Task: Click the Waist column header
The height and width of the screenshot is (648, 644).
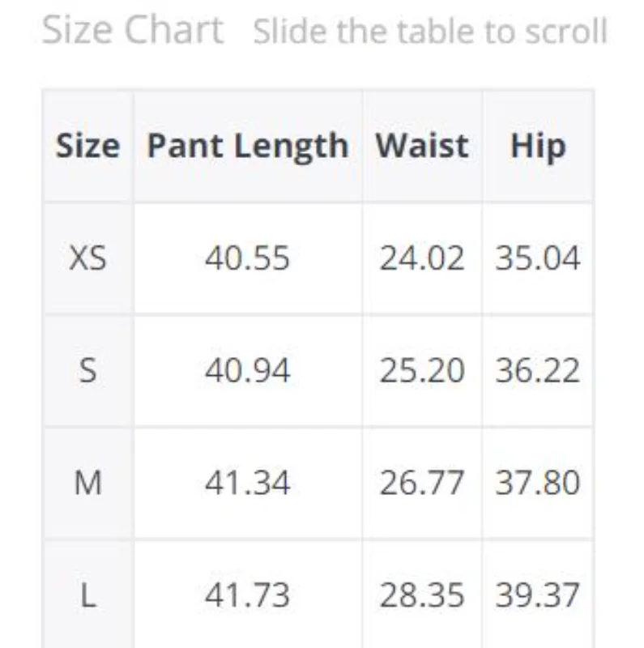Action: tap(422, 146)
